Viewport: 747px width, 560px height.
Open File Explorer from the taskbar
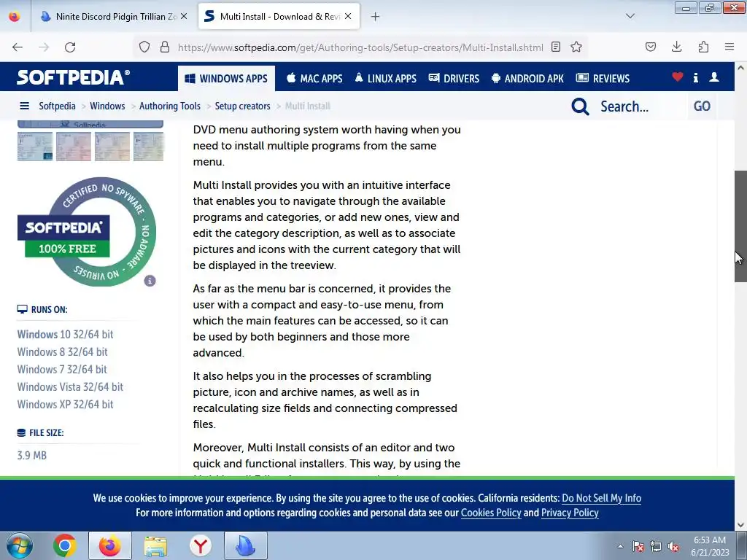pos(155,545)
